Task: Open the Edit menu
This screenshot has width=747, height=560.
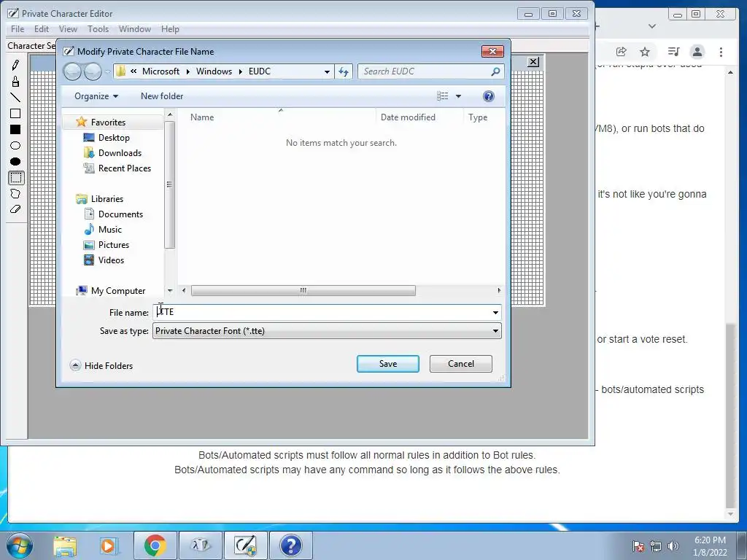Action: [42, 29]
